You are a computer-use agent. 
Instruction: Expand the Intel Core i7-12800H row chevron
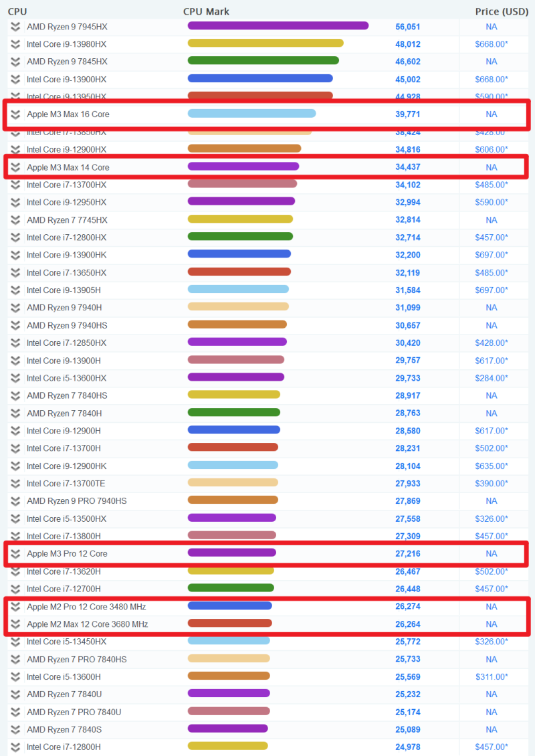pos(15,747)
